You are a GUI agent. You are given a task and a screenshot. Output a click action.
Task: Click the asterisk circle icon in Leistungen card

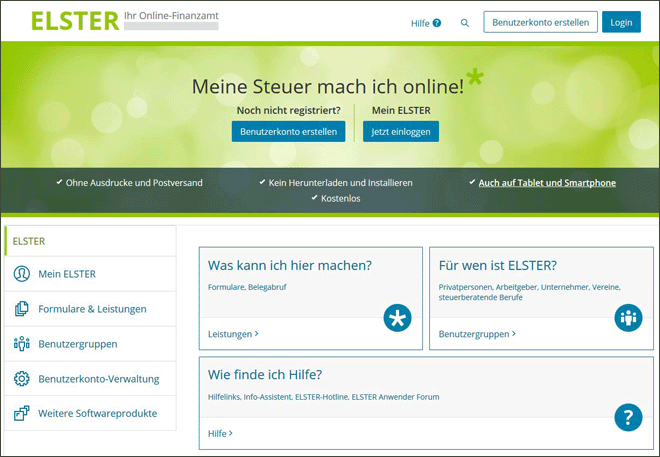point(397,318)
